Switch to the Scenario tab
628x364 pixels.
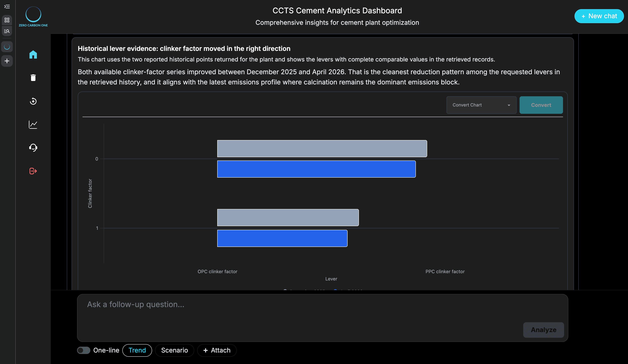pos(175,350)
